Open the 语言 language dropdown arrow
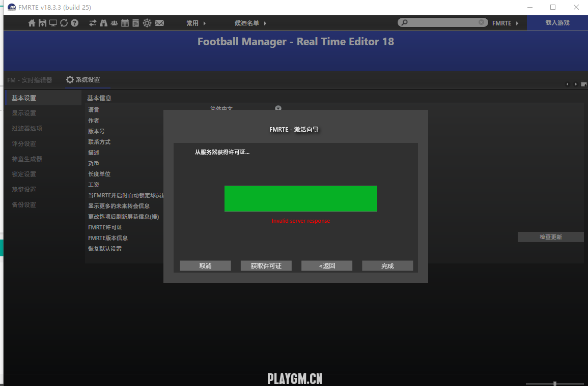Screen dimensions: 588x386 click(x=278, y=108)
